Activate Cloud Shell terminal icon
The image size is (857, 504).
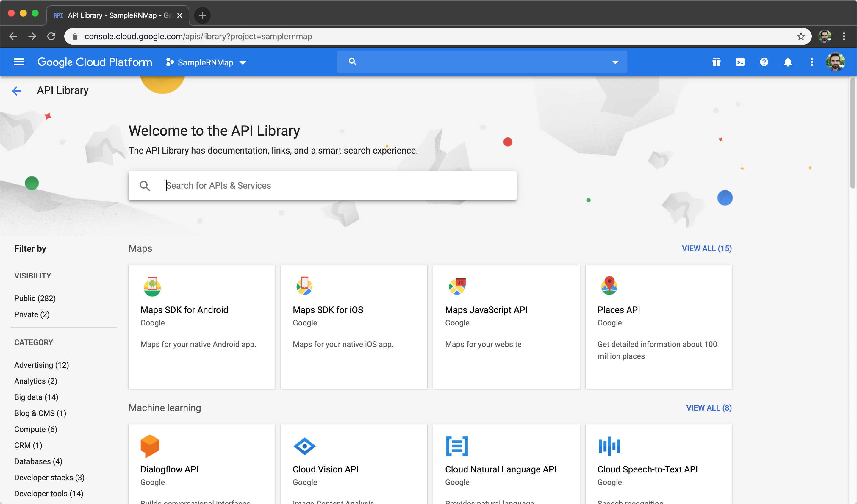[740, 62]
